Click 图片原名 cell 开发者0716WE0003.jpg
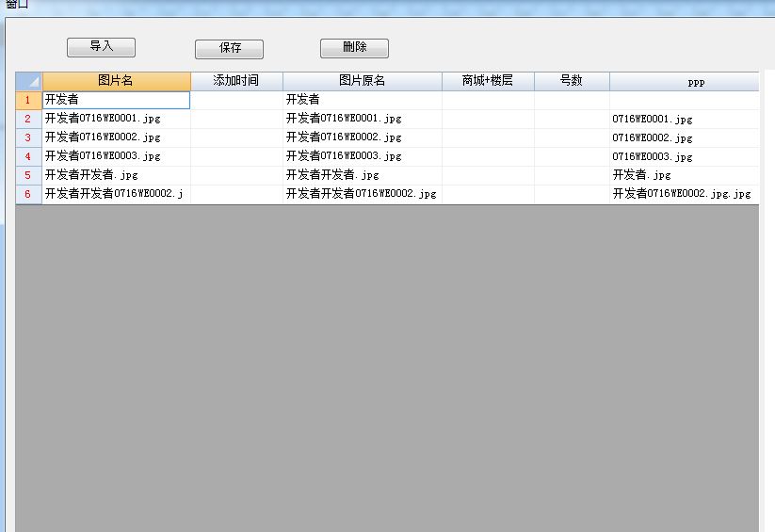This screenshot has height=532, width=775. 363,156
